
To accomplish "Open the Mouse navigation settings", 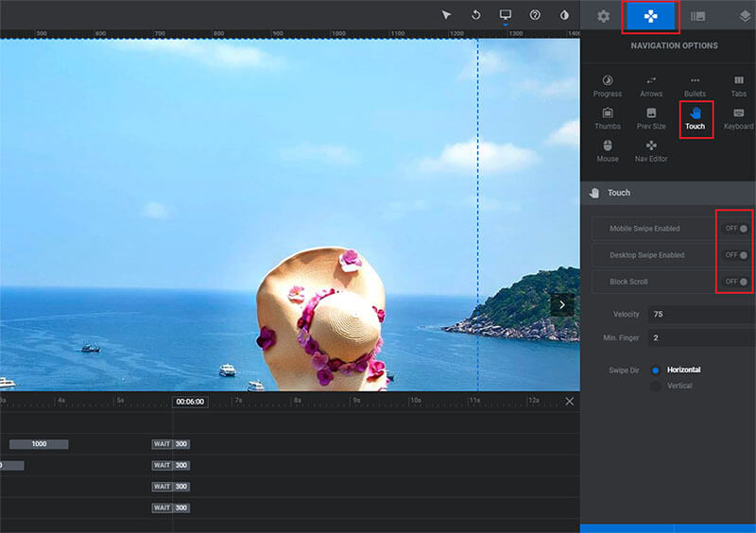I will point(607,150).
